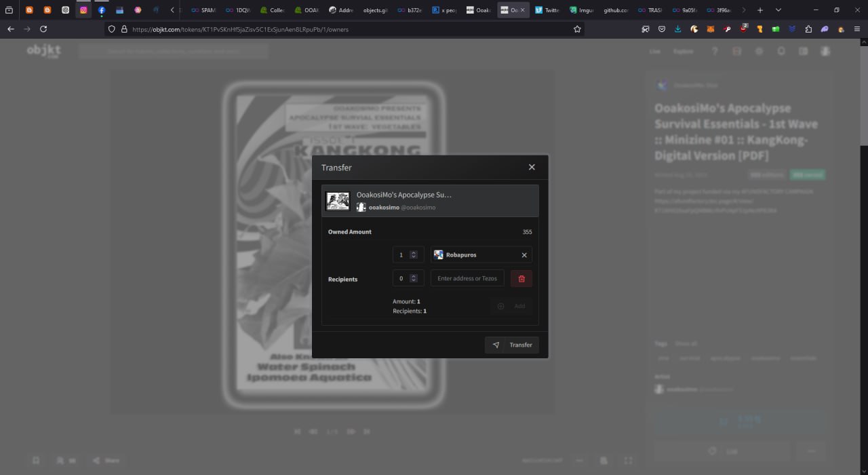This screenshot has height=475, width=868.
Task: Go back to the previous page
Action: tap(10, 29)
